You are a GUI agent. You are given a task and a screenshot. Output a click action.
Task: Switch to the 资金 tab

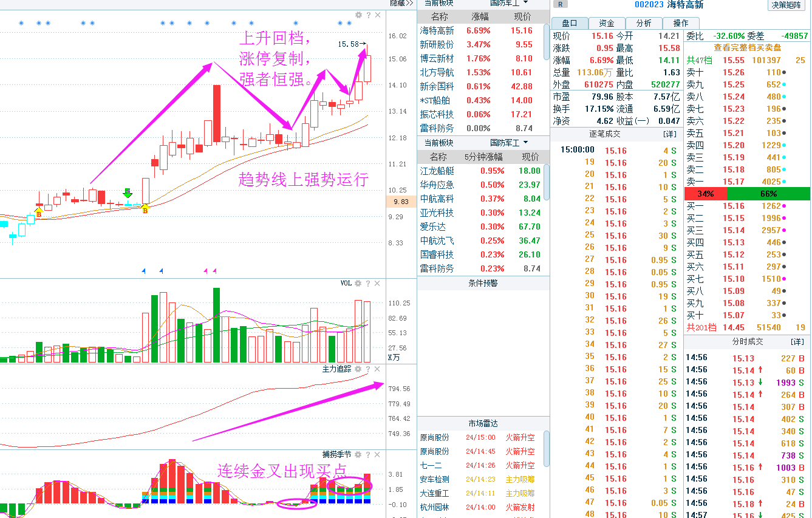click(x=607, y=23)
